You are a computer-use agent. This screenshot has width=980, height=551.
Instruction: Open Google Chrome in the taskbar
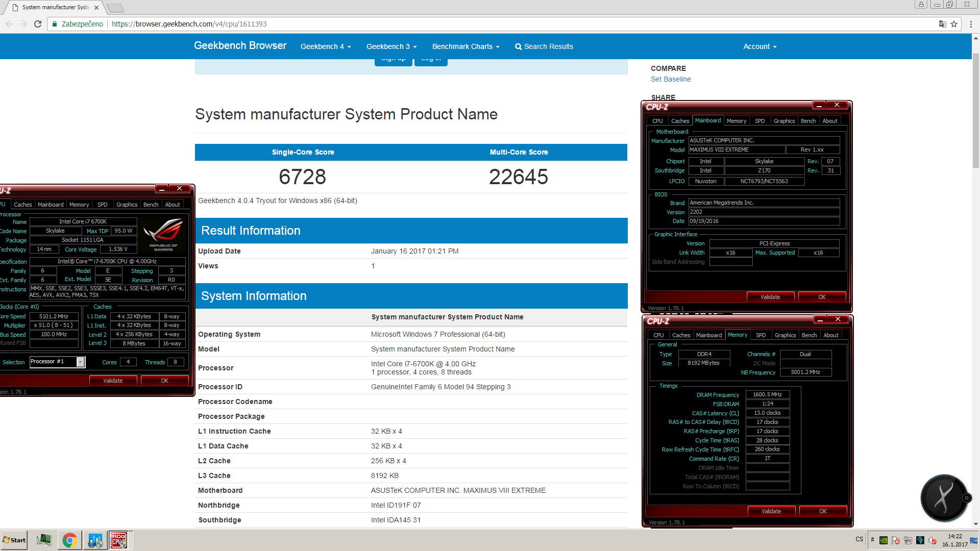coord(70,540)
